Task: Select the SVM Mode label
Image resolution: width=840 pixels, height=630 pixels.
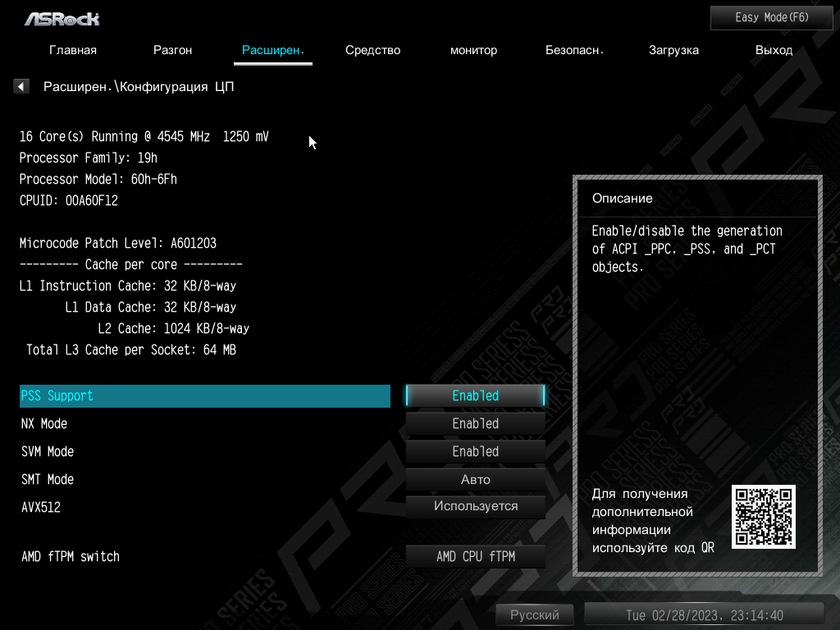Action: [48, 452]
